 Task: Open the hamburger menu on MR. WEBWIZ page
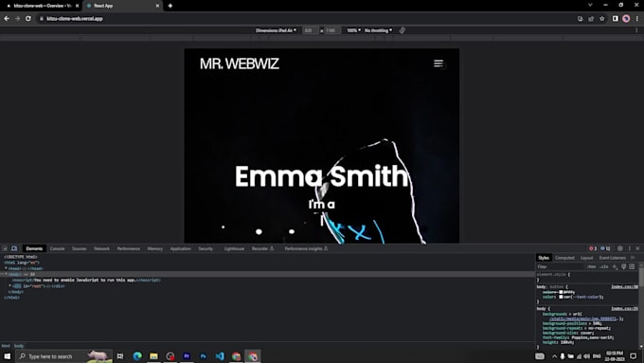pyautogui.click(x=438, y=64)
